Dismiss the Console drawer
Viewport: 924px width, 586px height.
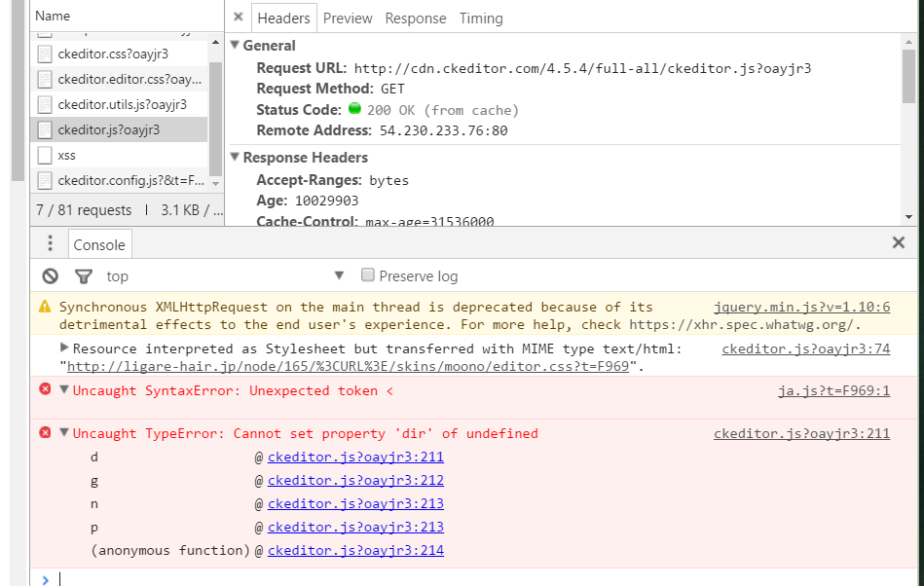click(898, 241)
